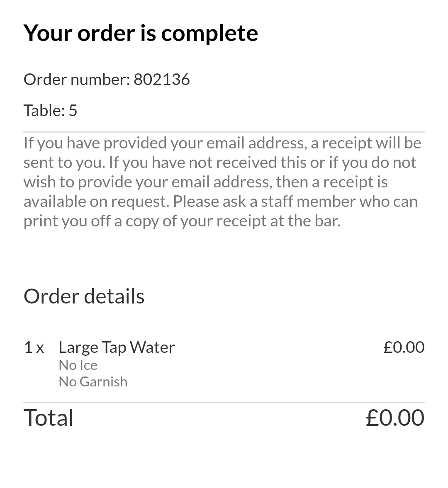Click the "Total" label
Screen dimensions: 448x488
tap(49, 417)
